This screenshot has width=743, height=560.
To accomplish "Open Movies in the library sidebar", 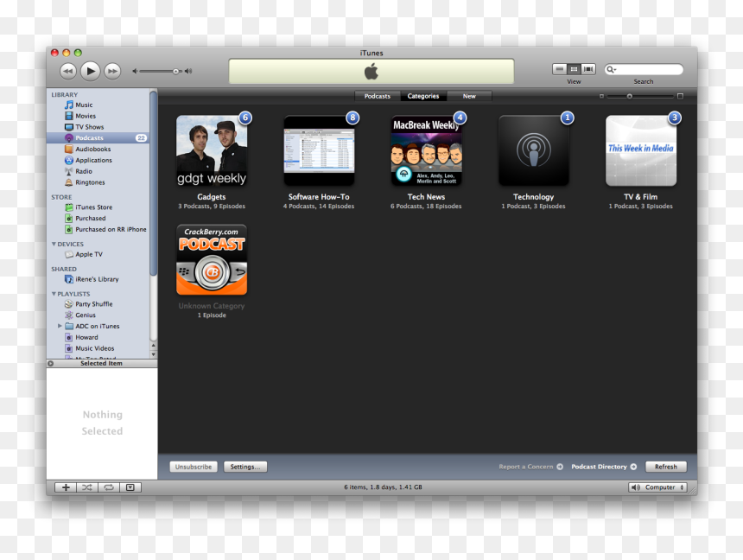I will (x=86, y=116).
